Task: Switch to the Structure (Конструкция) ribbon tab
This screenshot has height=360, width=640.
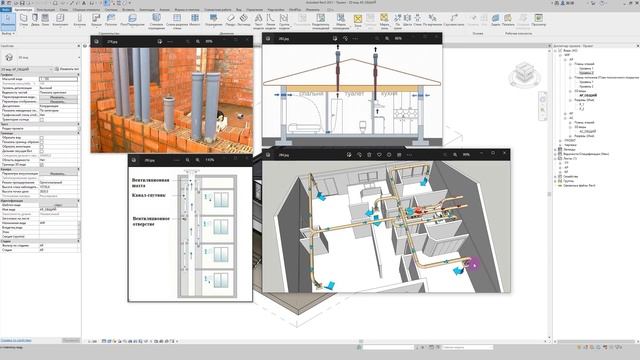Action: pos(45,9)
